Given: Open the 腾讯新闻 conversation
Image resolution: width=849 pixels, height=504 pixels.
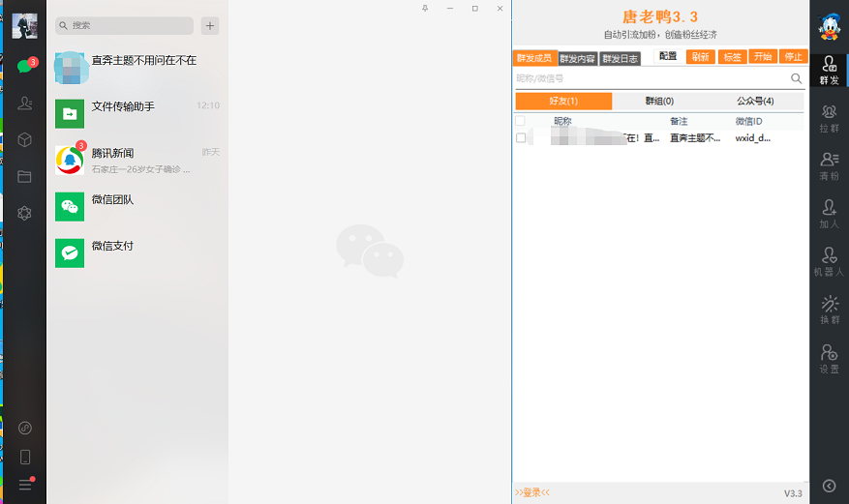Looking at the screenshot, I should (x=137, y=160).
